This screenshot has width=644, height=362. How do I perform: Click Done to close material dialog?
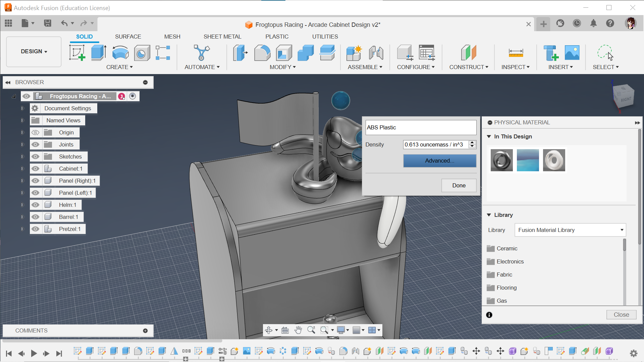click(459, 185)
